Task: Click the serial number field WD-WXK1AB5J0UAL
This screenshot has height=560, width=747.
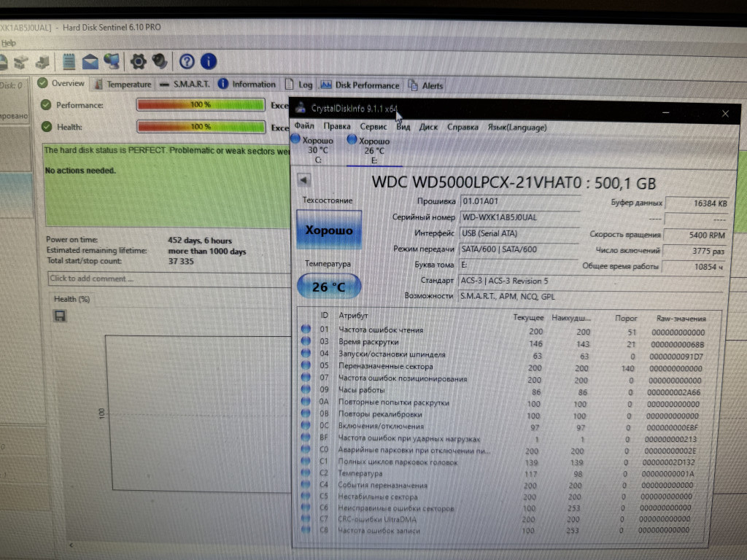Action: 519,217
